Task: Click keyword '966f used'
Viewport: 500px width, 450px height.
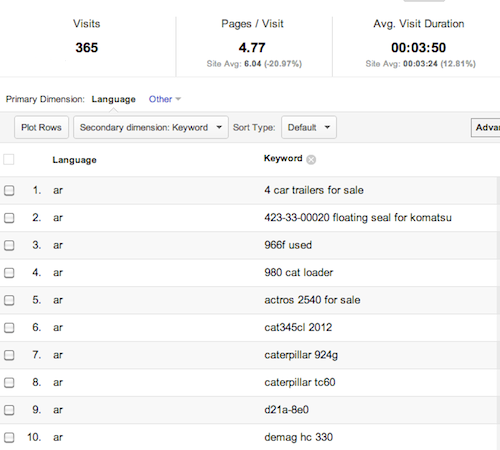Action: click(x=288, y=245)
